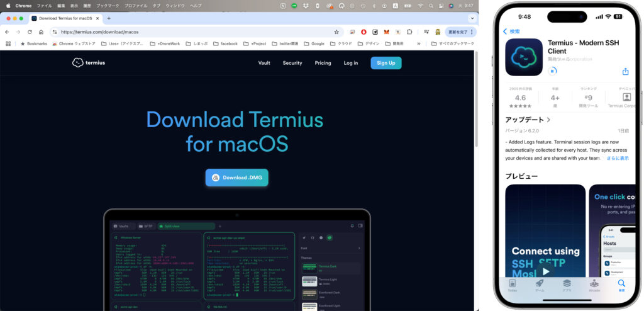
Task: Click the green LINE menu bar icon
Action: (294, 6)
